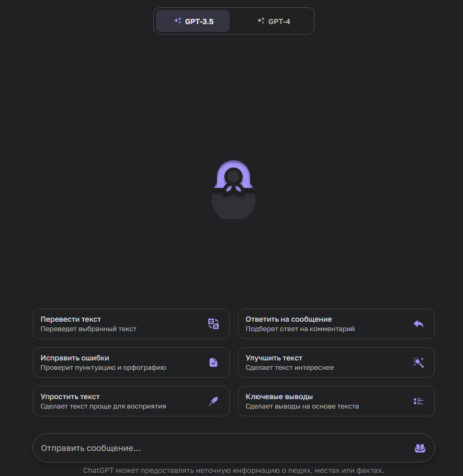The width and height of the screenshot is (463, 476).
Task: Switch to the GPT-4 model tab
Action: 274,21
